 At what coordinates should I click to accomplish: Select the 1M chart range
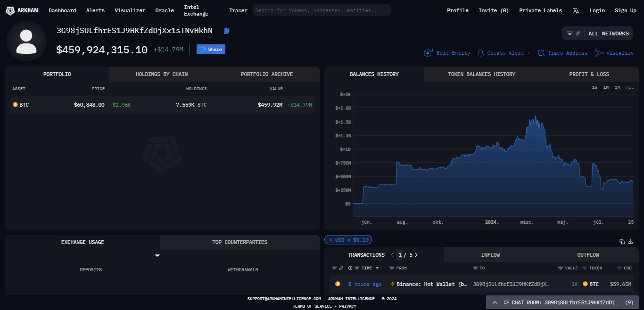point(606,87)
